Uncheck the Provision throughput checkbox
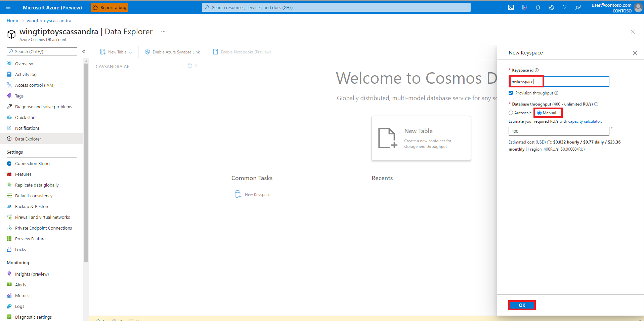 [511, 93]
